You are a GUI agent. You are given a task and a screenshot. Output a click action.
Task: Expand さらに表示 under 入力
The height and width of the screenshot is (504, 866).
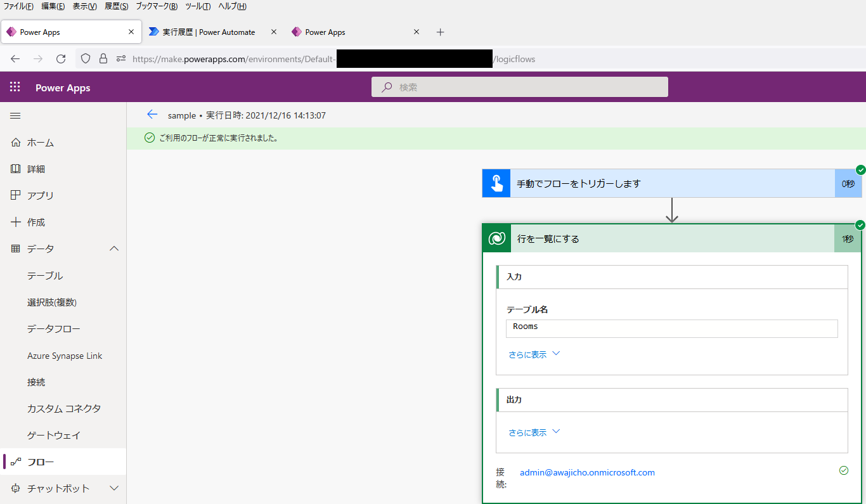[534, 354]
